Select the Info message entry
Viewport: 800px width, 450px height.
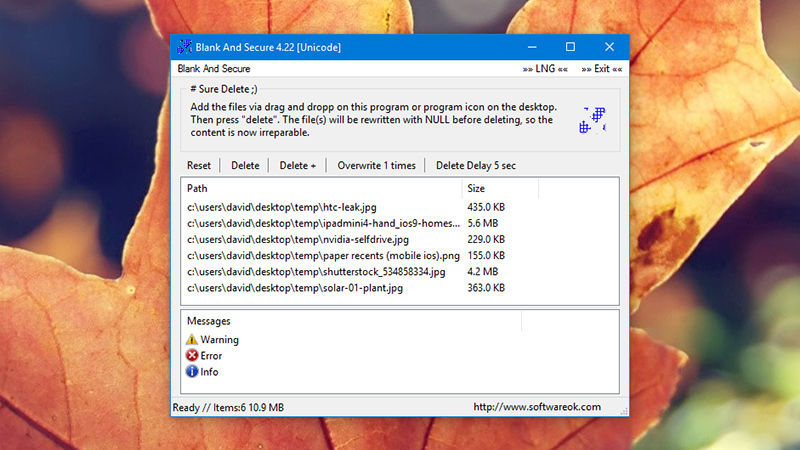[x=203, y=371]
